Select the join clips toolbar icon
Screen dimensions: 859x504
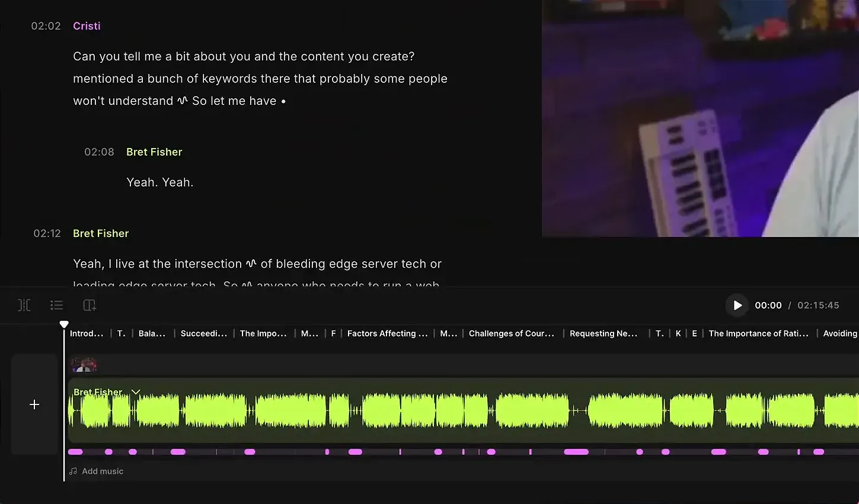tap(24, 304)
